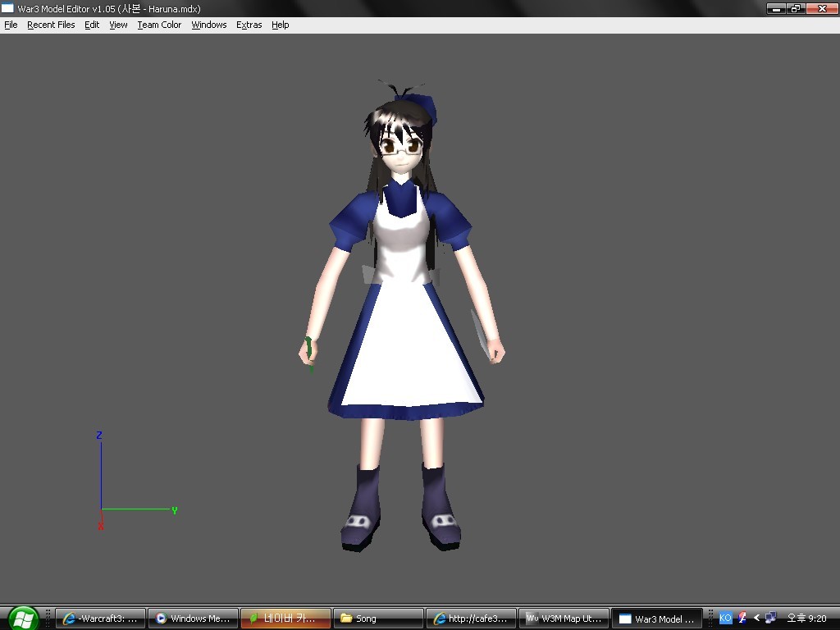Click the IME pen icon in tray
The image size is (840, 630).
(742, 618)
